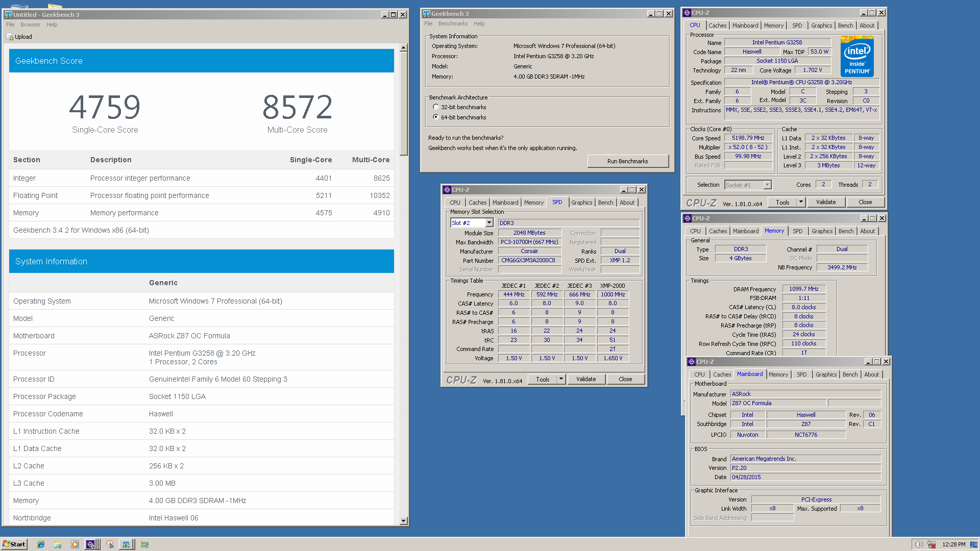Click the Multi-Core Score 8572
The image size is (980, 551).
click(x=298, y=107)
